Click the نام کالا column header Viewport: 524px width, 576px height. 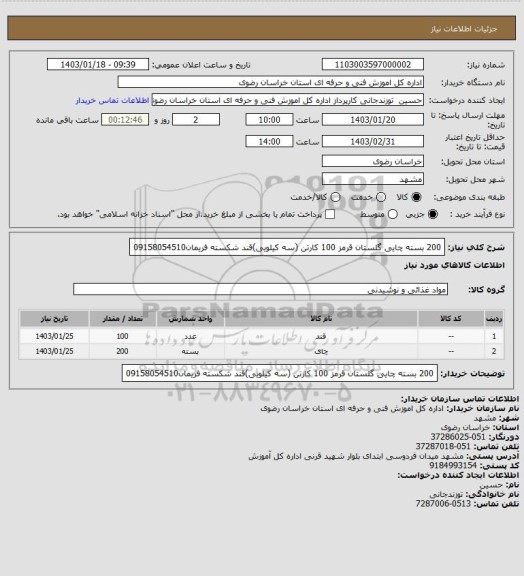tap(321, 318)
